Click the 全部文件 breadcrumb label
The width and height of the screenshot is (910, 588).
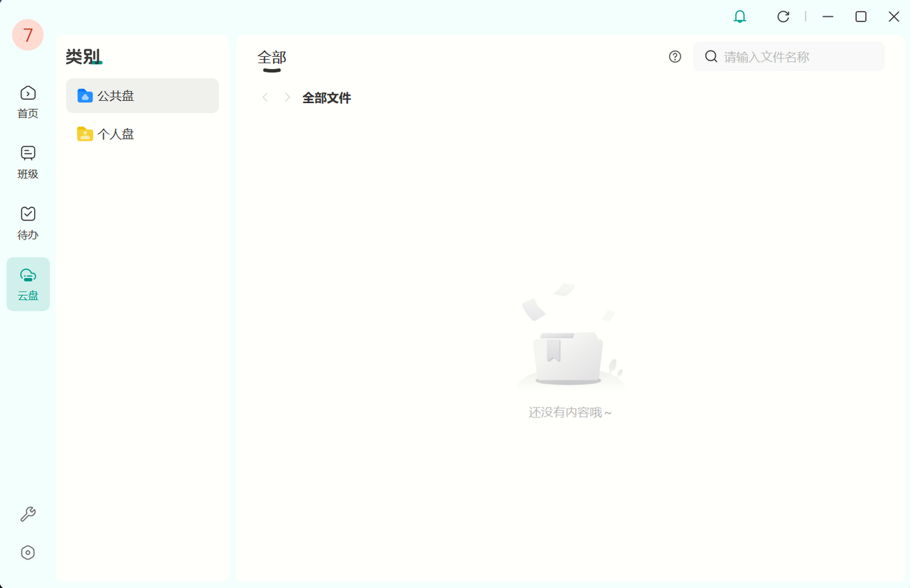[x=326, y=97]
